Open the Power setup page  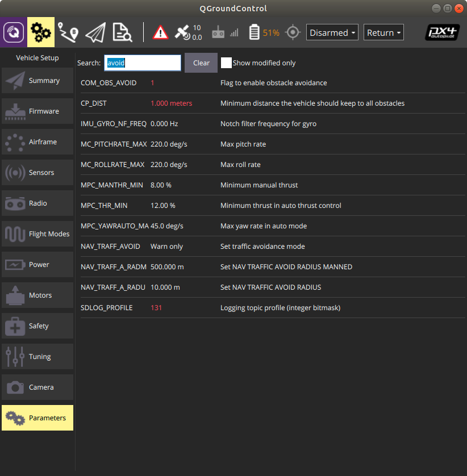click(x=37, y=264)
